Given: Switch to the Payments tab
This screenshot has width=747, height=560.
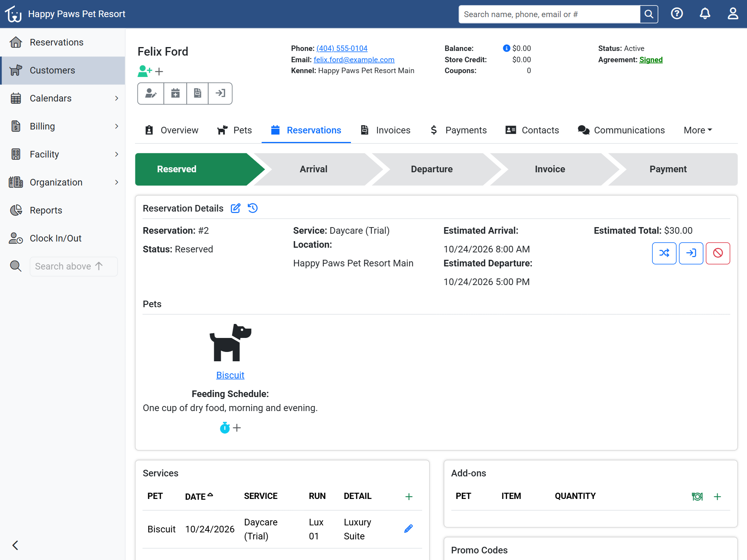Looking at the screenshot, I should [x=458, y=130].
